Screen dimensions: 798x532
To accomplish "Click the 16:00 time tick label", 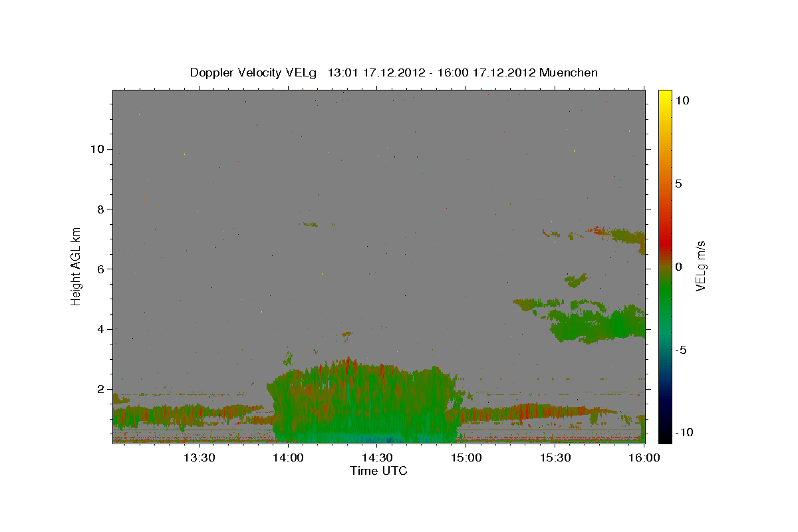I will click(644, 458).
